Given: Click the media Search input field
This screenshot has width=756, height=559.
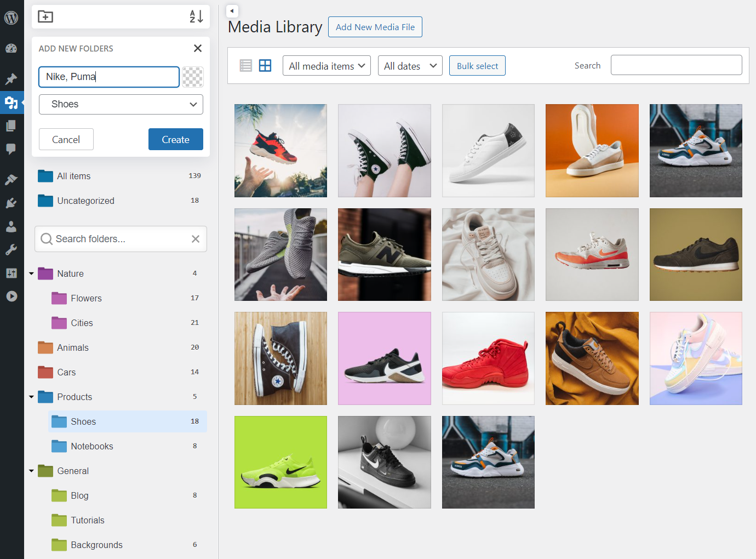Looking at the screenshot, I should pyautogui.click(x=677, y=65).
